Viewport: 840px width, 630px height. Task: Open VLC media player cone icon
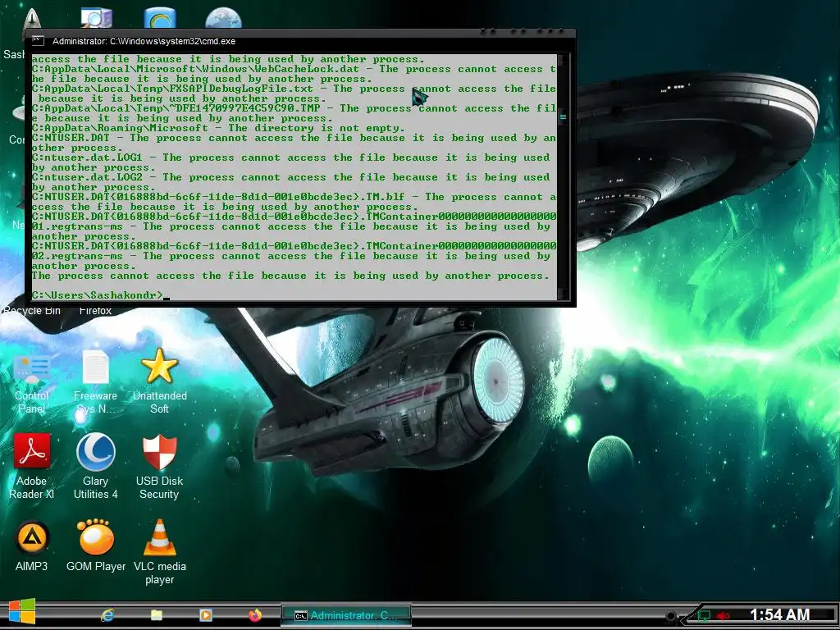click(160, 552)
